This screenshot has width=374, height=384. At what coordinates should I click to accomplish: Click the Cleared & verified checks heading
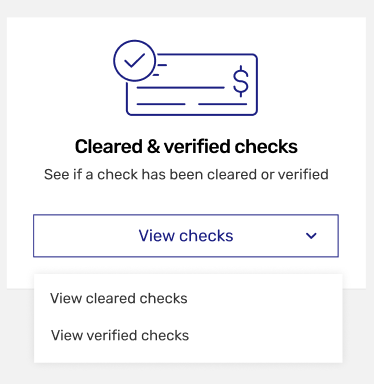(186, 147)
